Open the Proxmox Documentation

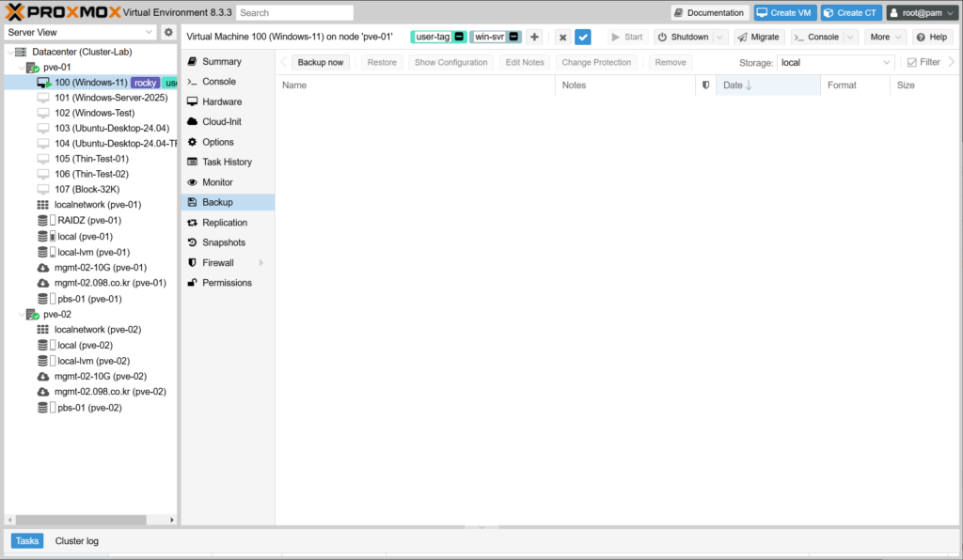709,13
